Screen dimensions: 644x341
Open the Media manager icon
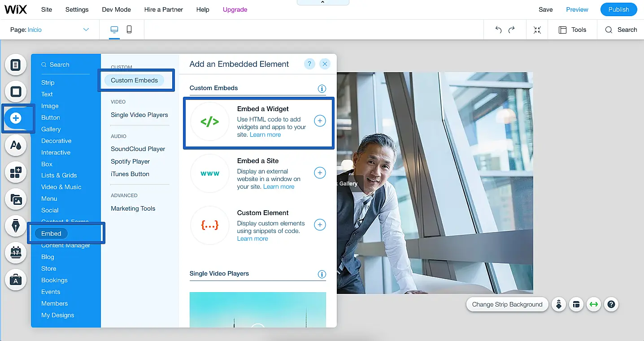point(16,199)
